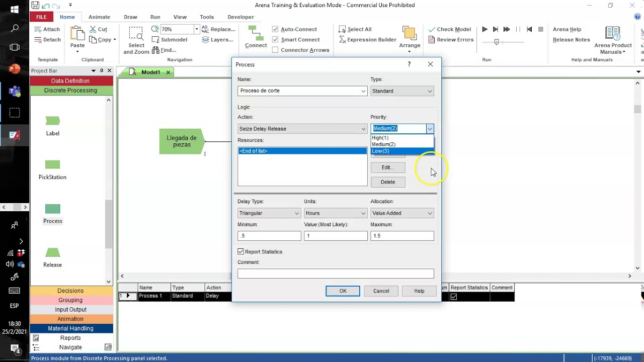This screenshot has width=644, height=362.
Task: Open the Delay Type dropdown showing Triangular
Action: [x=297, y=213]
